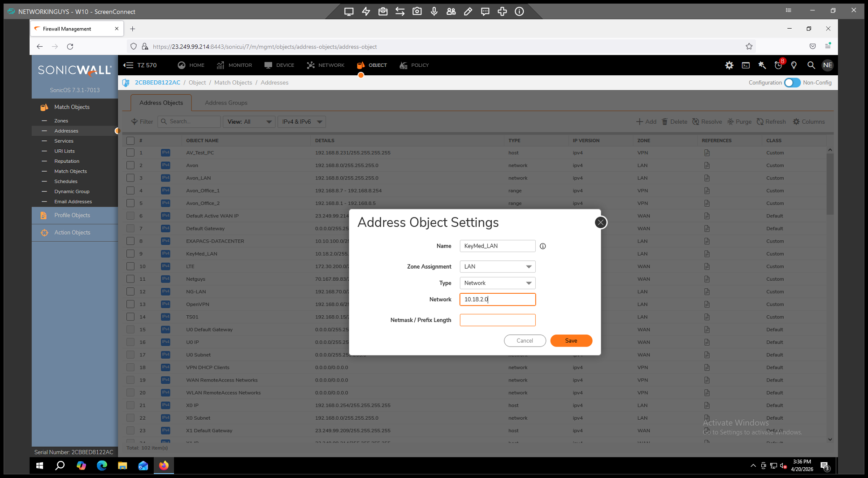Screen dimensions: 868x478
Task: Click the Netmask / Prefix Length field
Action: tap(497, 320)
